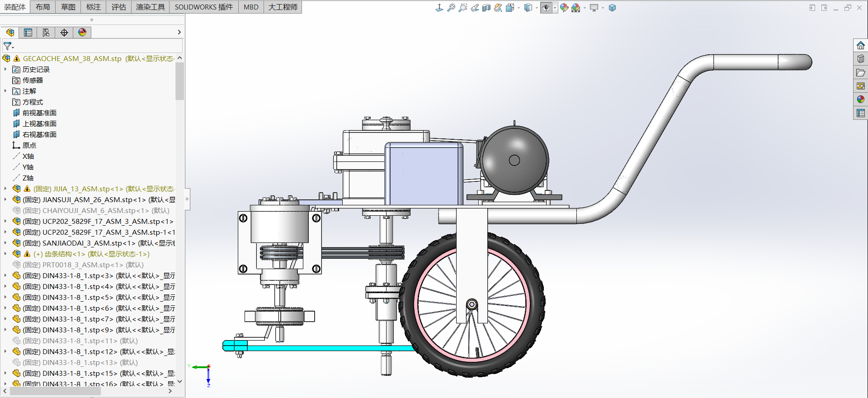This screenshot has width=868, height=398.
Task: Expand JIANSUJI_ASM_26_ASM.stp node
Action: coord(5,199)
